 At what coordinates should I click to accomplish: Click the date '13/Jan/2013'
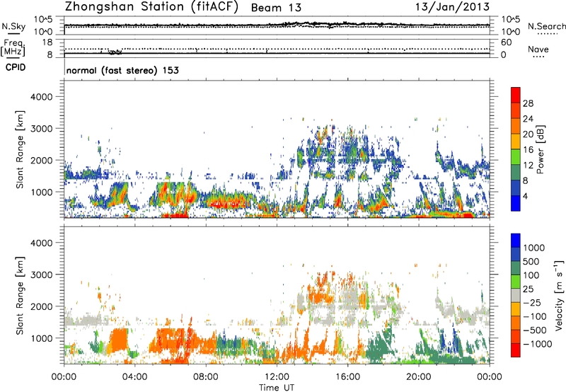[452, 6]
